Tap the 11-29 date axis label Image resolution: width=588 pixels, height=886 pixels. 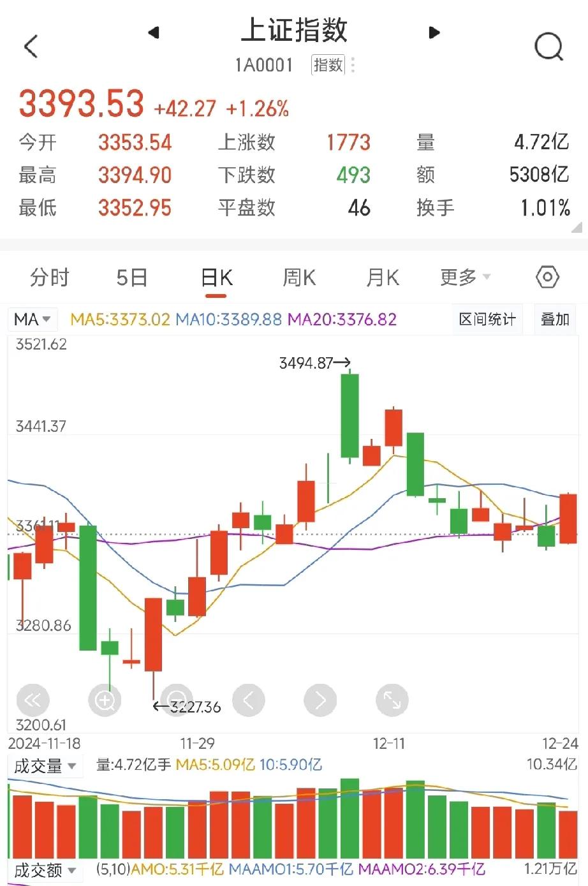pyautogui.click(x=197, y=744)
